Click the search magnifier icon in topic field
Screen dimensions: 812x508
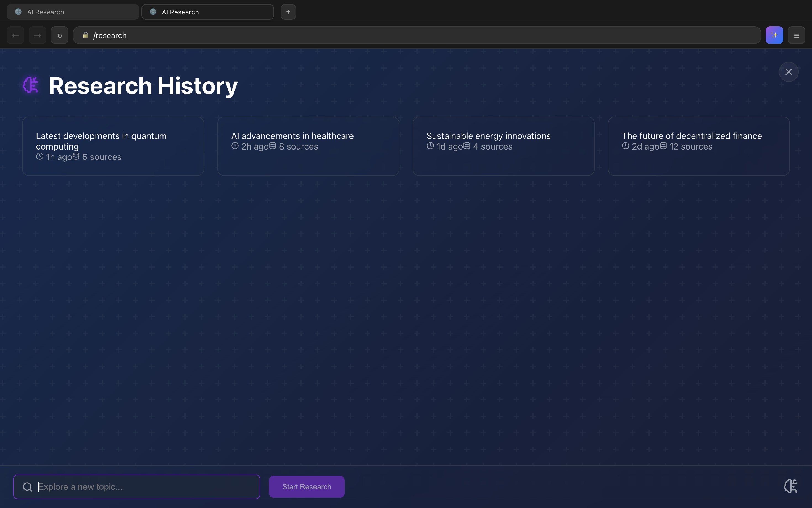pyautogui.click(x=28, y=487)
